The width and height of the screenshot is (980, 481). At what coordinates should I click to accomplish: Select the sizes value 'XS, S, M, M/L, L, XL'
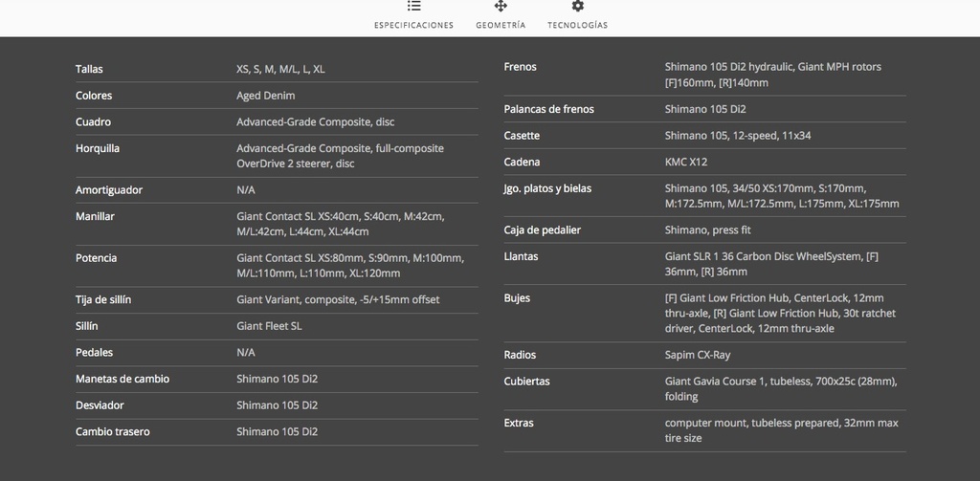[x=280, y=70]
